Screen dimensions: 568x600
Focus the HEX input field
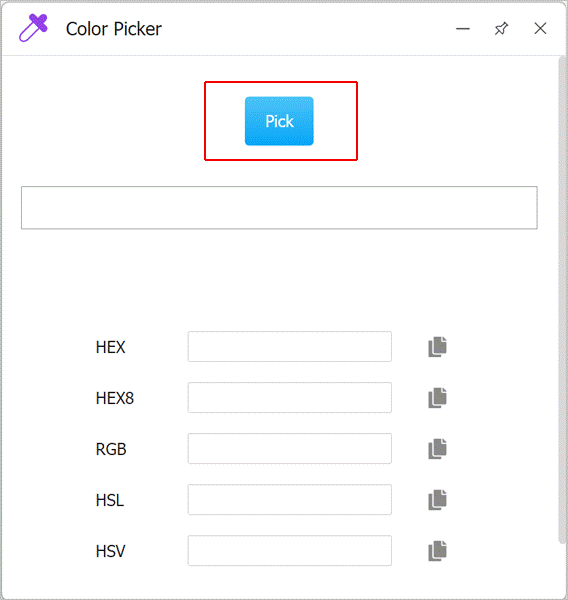[289, 347]
